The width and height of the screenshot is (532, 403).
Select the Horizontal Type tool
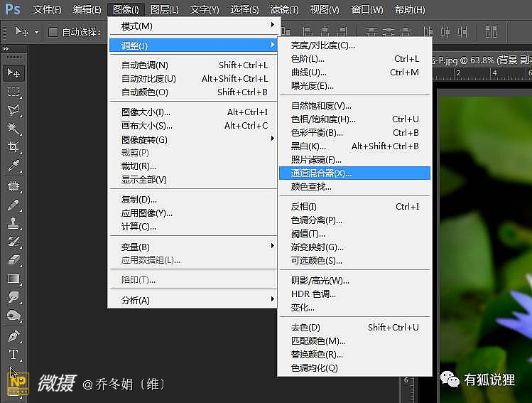pos(13,354)
